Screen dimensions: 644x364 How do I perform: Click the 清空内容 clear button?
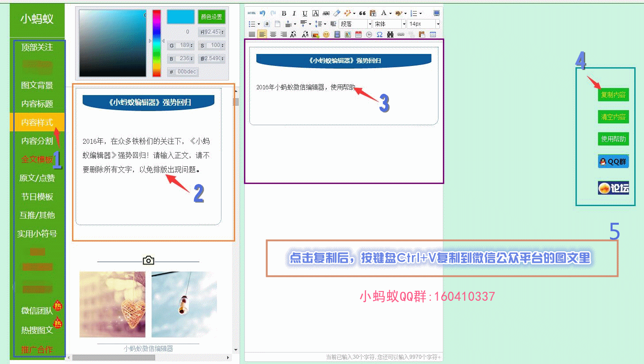(613, 117)
